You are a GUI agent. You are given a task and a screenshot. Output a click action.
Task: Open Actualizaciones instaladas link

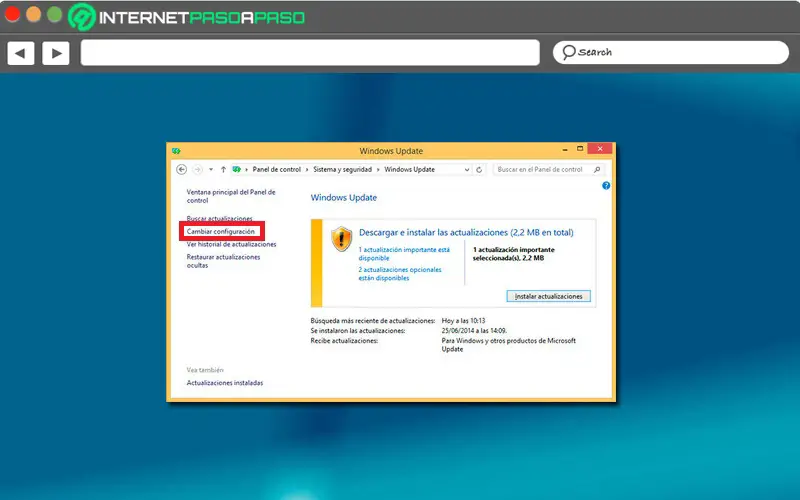224,383
